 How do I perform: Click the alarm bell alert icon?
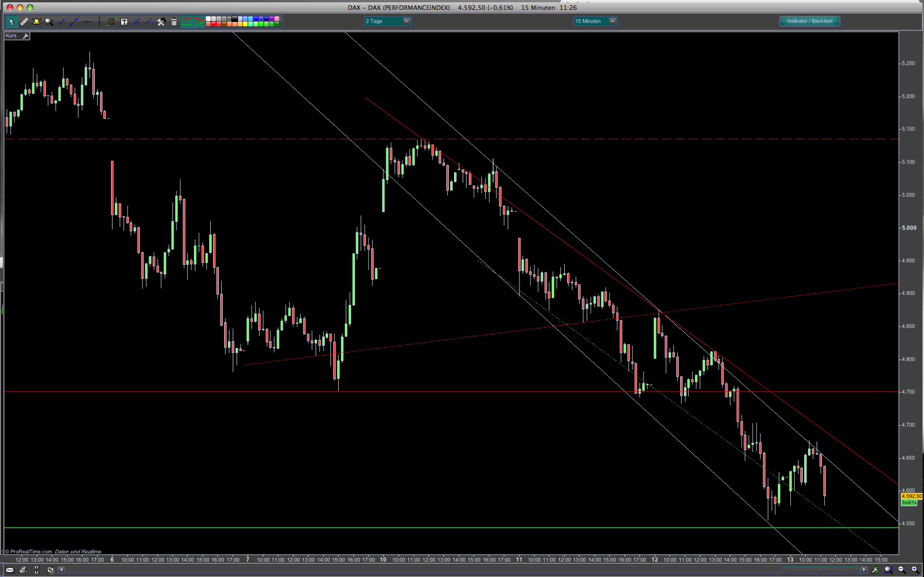tap(37, 22)
